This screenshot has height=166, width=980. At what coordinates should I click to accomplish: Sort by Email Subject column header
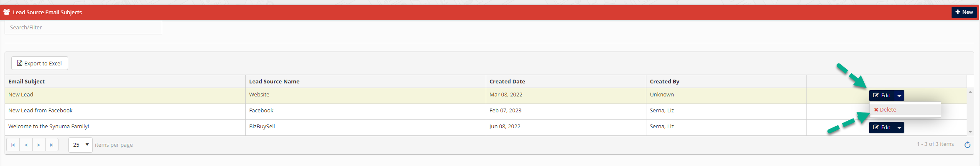tap(26, 82)
